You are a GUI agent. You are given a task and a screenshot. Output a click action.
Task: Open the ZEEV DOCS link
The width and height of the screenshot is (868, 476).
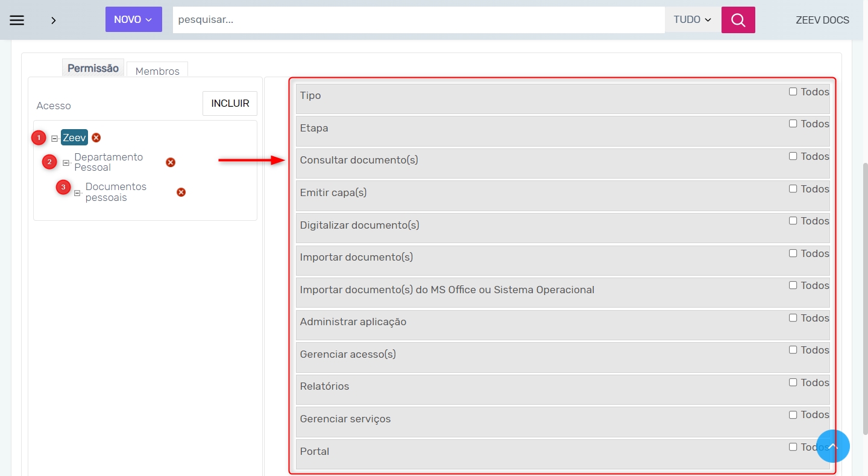tap(822, 20)
